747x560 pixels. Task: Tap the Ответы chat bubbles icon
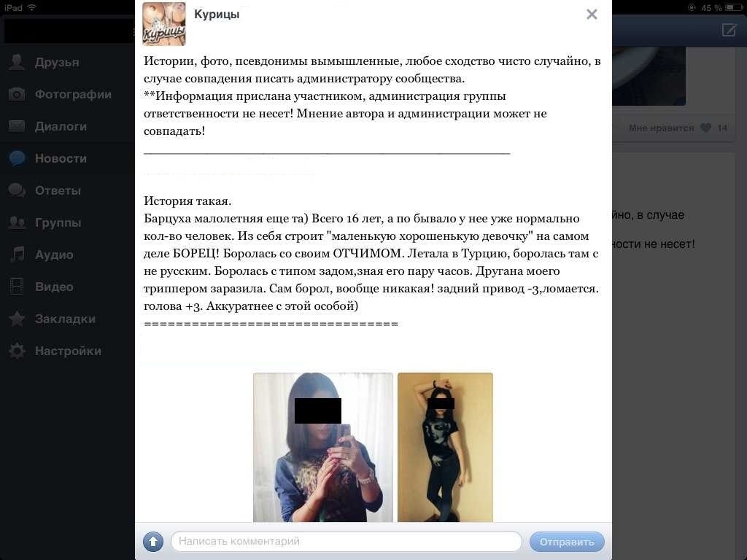click(x=18, y=190)
